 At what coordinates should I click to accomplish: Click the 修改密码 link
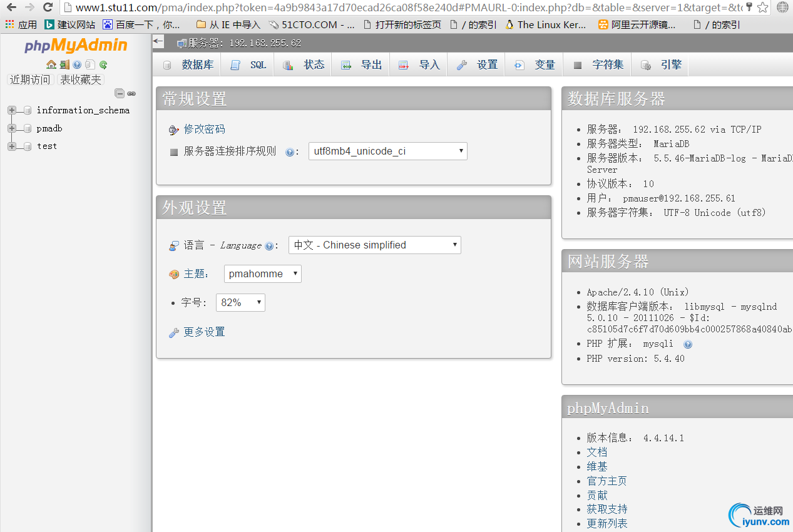tap(204, 129)
